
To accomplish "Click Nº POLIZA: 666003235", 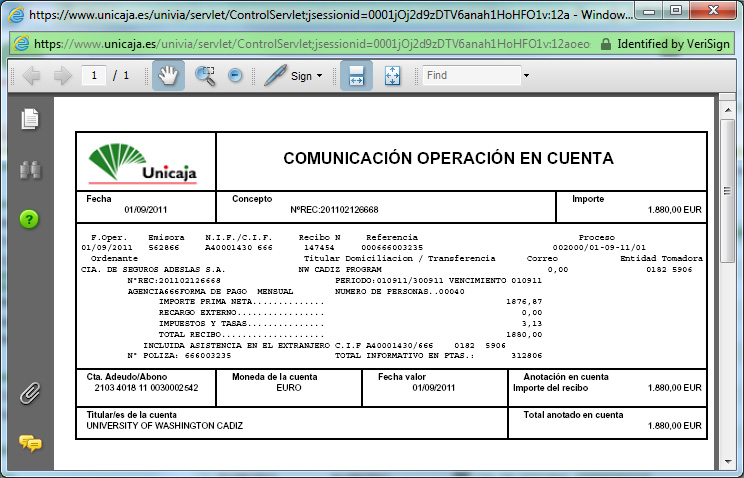I will point(179,356).
